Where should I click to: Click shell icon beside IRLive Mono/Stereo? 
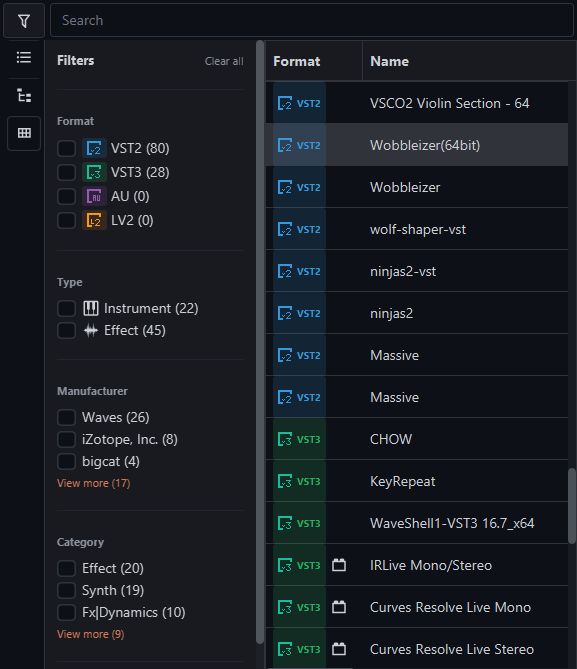coord(339,565)
